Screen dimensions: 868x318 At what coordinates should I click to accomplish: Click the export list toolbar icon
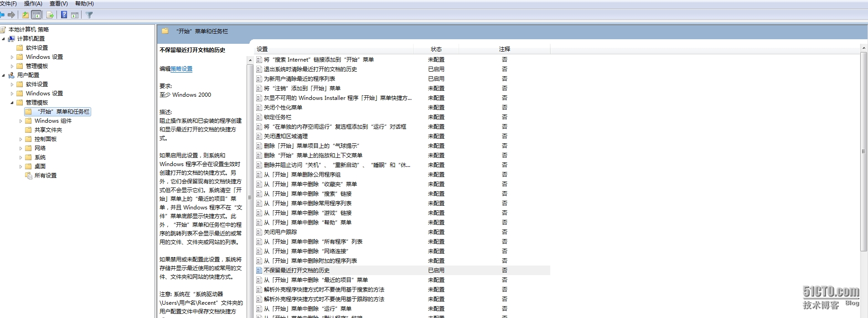50,15
